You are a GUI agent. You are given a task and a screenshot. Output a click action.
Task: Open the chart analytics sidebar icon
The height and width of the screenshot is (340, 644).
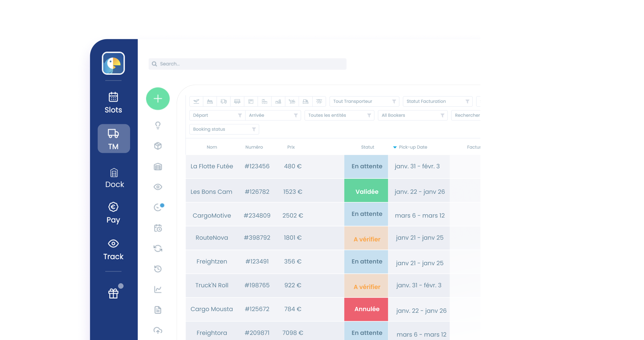[x=158, y=290]
